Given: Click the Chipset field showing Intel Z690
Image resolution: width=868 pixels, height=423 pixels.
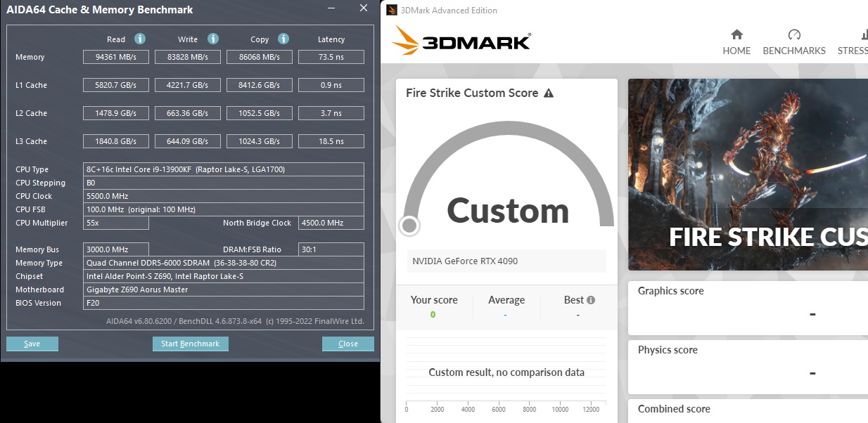Looking at the screenshot, I should [x=224, y=276].
